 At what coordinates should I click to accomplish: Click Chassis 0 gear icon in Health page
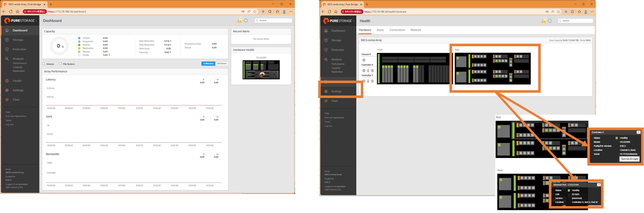point(364,60)
